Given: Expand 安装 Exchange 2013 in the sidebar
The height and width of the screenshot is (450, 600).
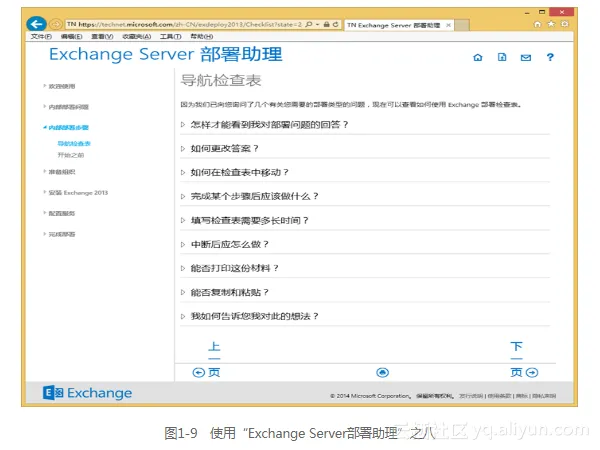Looking at the screenshot, I should [x=77, y=192].
